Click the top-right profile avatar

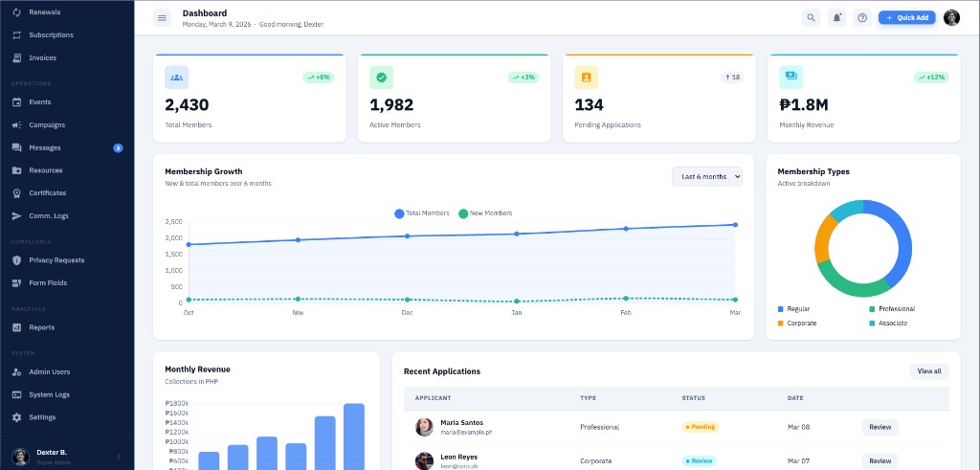click(951, 18)
